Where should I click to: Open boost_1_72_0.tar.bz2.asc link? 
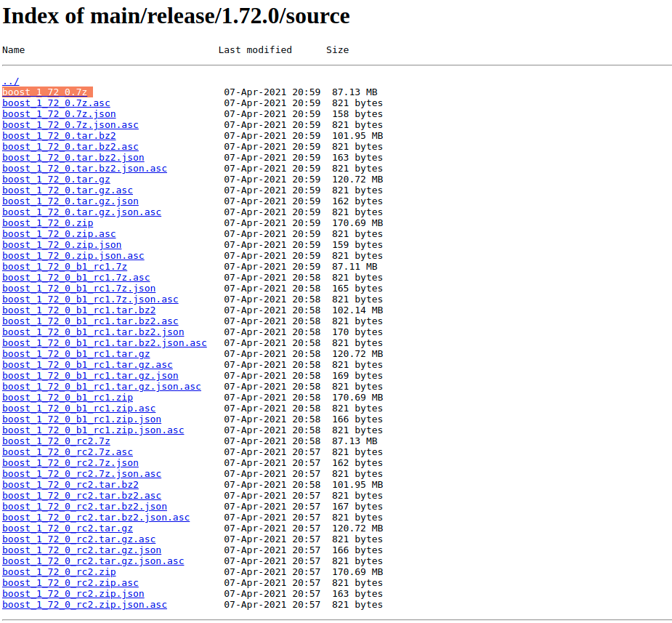pyautogui.click(x=70, y=147)
